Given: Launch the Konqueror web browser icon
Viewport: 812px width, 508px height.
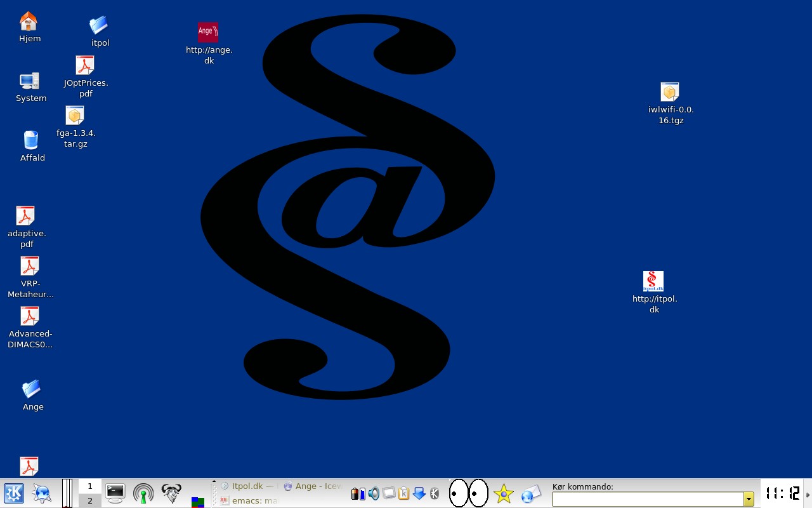Looking at the screenshot, I should (x=42, y=493).
